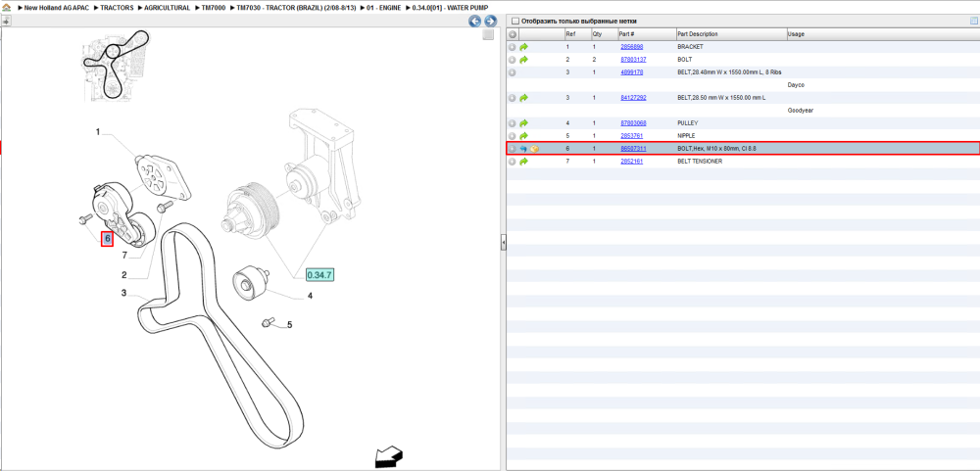This screenshot has height=471, width=980.
Task: Add BRACKET row with its plus icon
Action: (x=512, y=47)
